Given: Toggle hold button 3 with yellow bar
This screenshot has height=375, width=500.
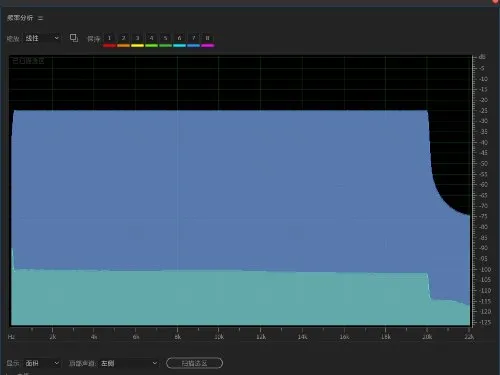Looking at the screenshot, I should pos(137,38).
